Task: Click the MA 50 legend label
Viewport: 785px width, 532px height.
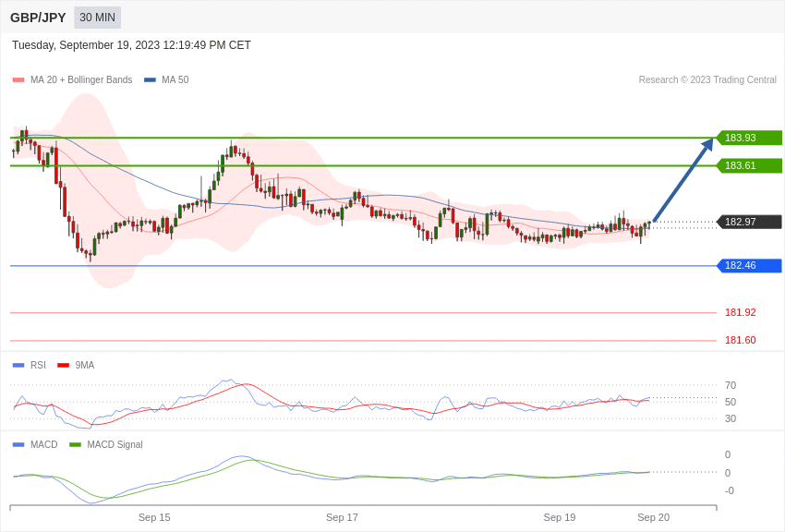Action: tap(175, 79)
